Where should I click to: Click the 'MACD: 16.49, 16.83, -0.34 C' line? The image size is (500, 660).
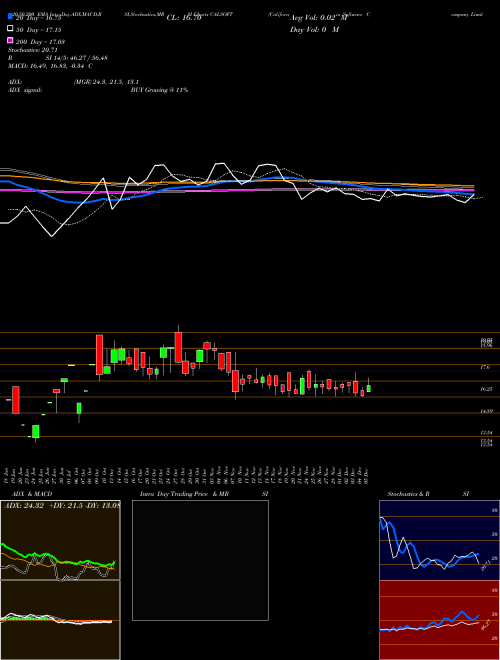point(51,66)
